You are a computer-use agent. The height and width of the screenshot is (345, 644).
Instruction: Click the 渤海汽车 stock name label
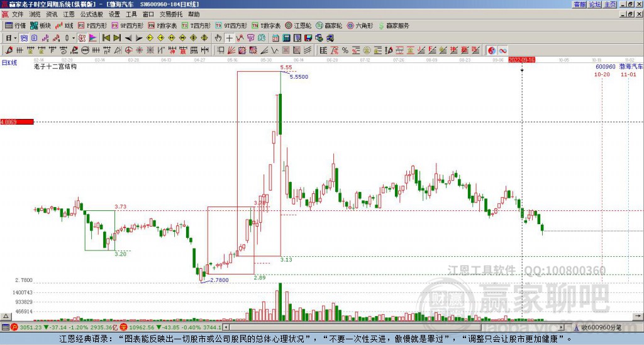point(631,67)
